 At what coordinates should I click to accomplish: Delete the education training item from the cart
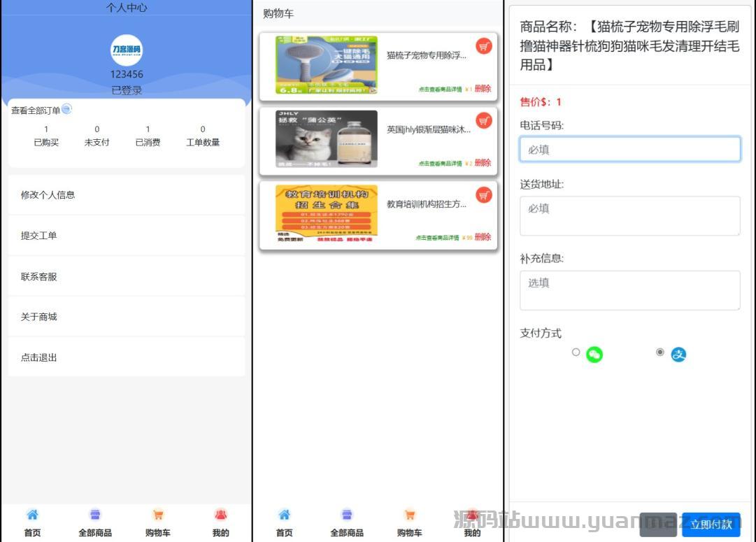483,237
